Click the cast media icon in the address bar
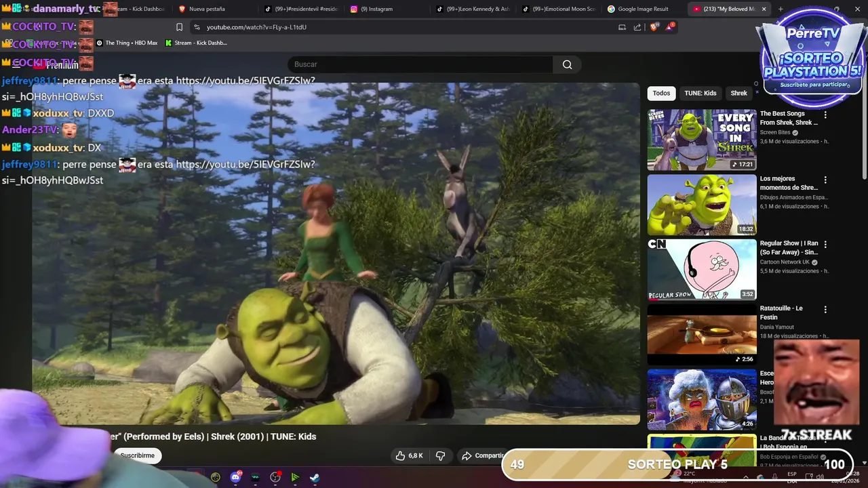868x488 pixels. (622, 27)
